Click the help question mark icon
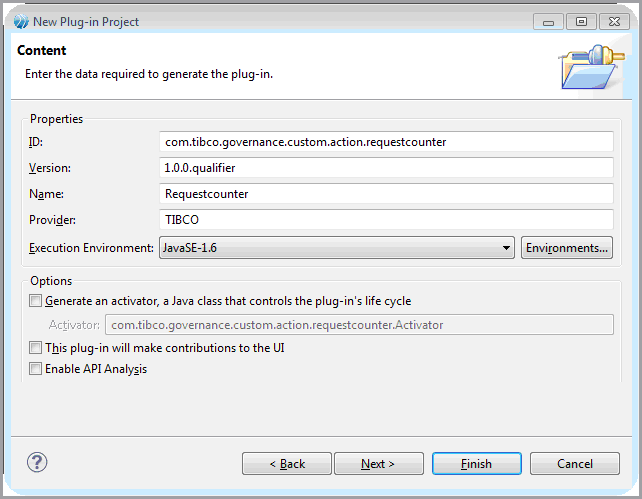This screenshot has width=642, height=499. tap(37, 462)
